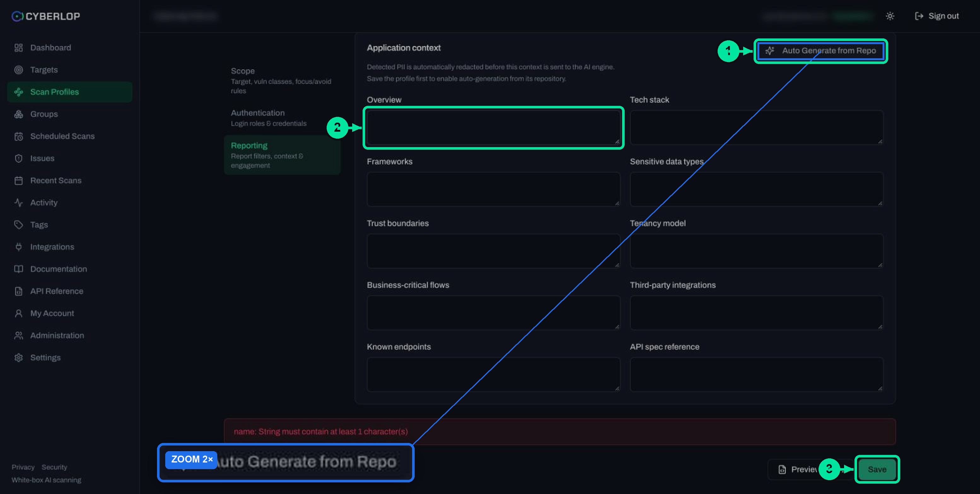Open the Security footer link
The width and height of the screenshot is (980, 494).
point(55,467)
